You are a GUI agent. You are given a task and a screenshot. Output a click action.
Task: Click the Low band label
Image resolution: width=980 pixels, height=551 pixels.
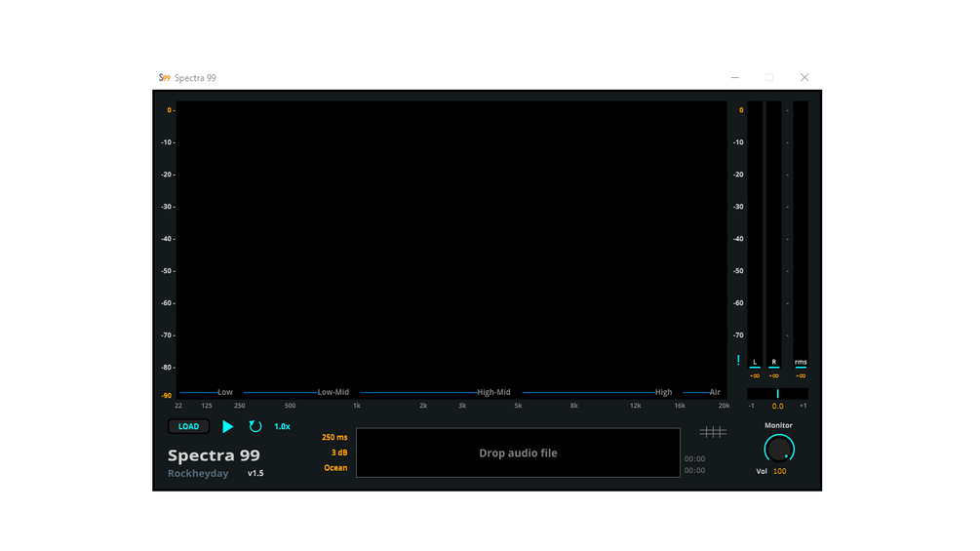click(225, 392)
